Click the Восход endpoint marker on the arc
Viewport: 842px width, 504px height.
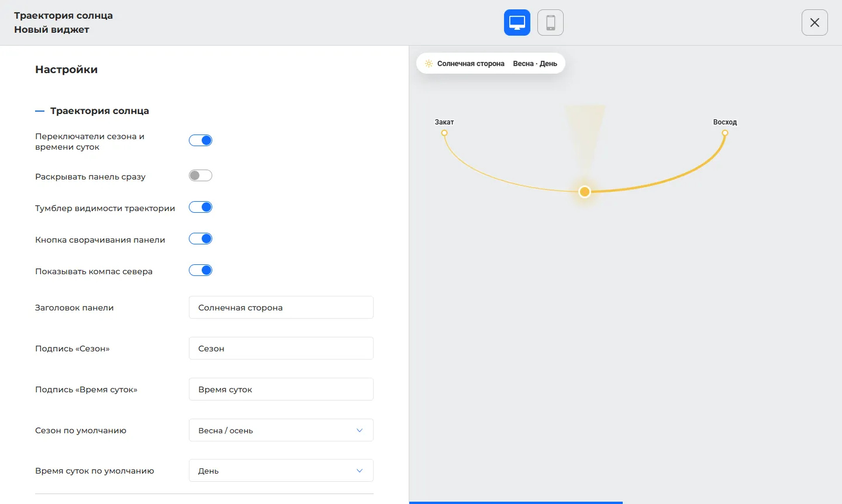(725, 133)
